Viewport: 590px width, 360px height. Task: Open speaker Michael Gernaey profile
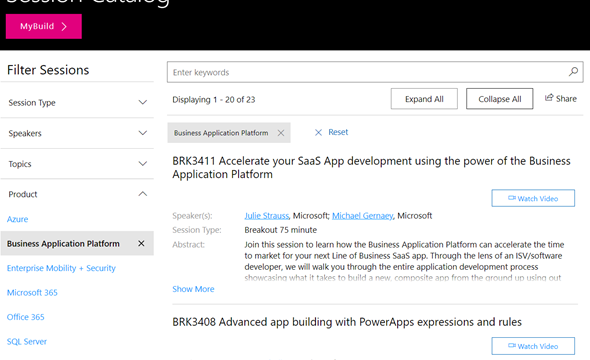tap(362, 216)
